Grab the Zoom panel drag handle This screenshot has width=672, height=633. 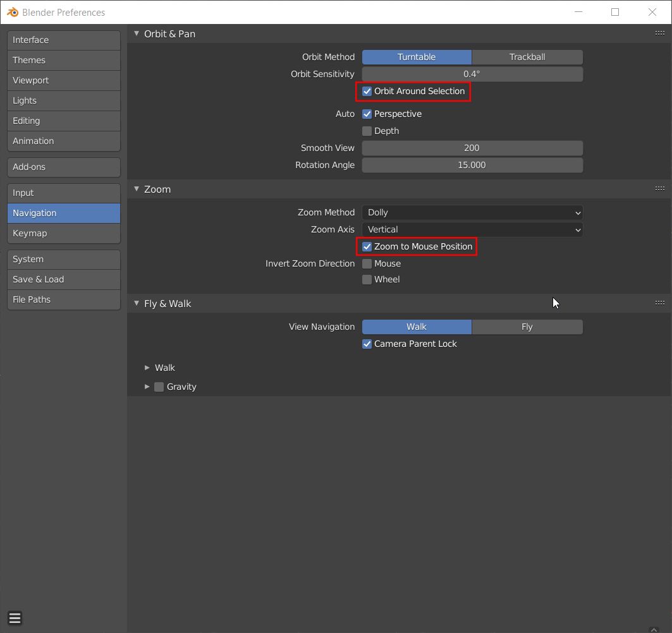point(659,189)
